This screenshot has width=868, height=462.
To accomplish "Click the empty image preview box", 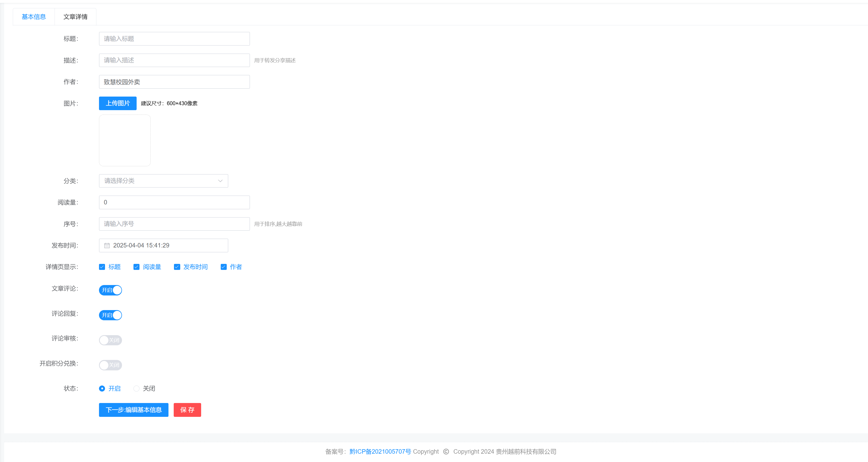I will click(x=125, y=140).
